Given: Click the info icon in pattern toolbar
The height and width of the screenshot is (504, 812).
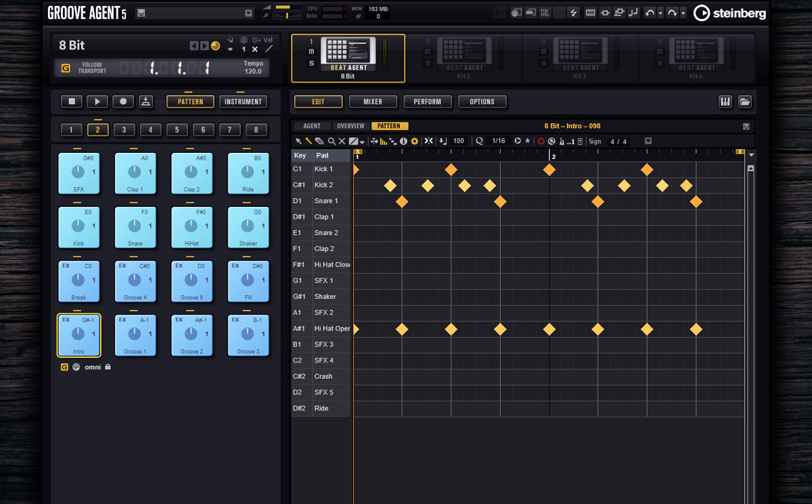Looking at the screenshot, I should 404,141.
